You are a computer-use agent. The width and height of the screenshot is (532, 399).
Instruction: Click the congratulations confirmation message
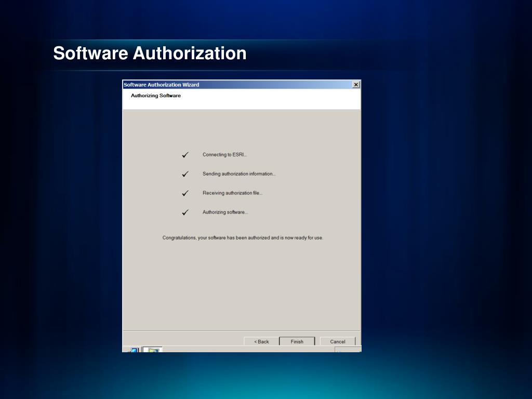243,238
